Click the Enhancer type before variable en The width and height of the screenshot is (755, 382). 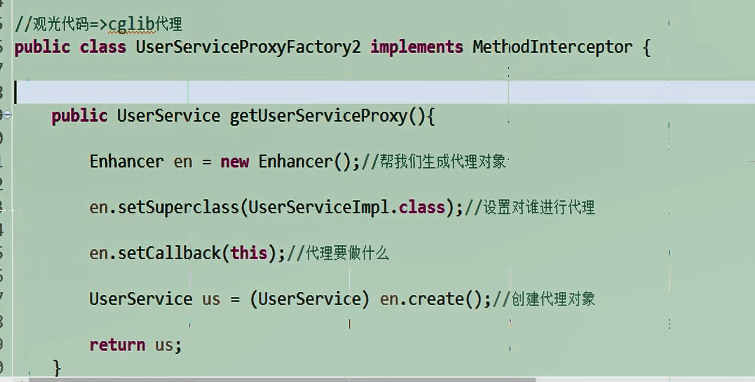[x=127, y=161]
